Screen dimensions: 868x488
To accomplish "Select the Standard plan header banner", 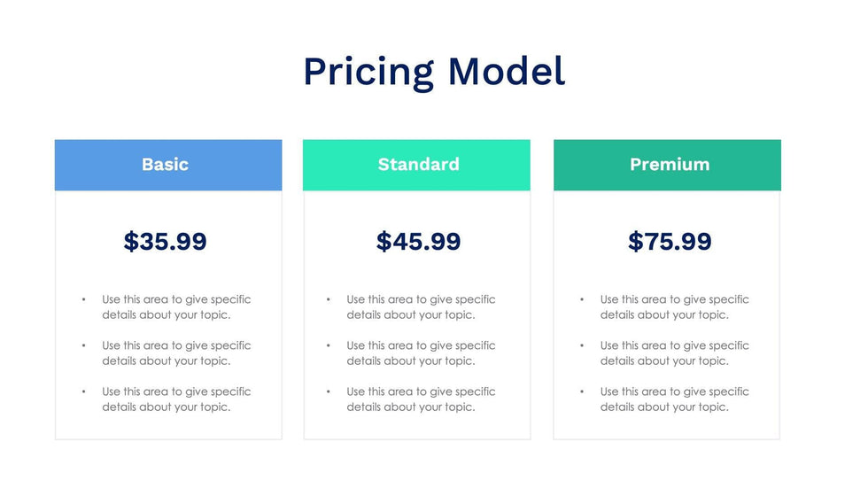I will pyautogui.click(x=417, y=165).
